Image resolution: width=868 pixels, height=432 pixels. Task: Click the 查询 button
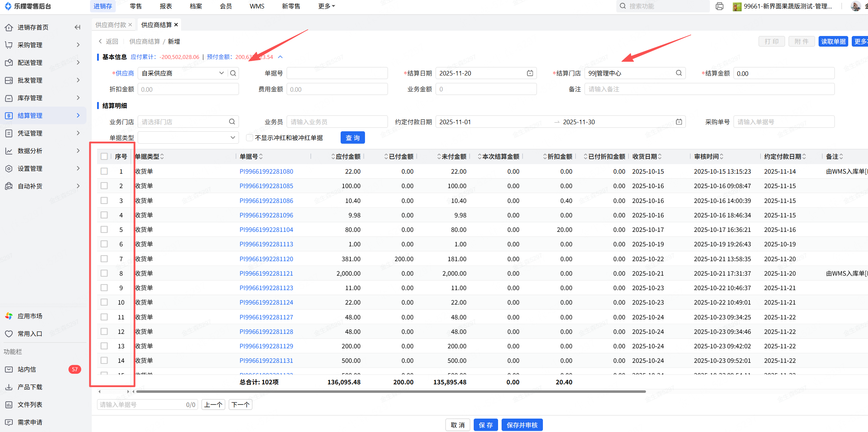pos(352,138)
